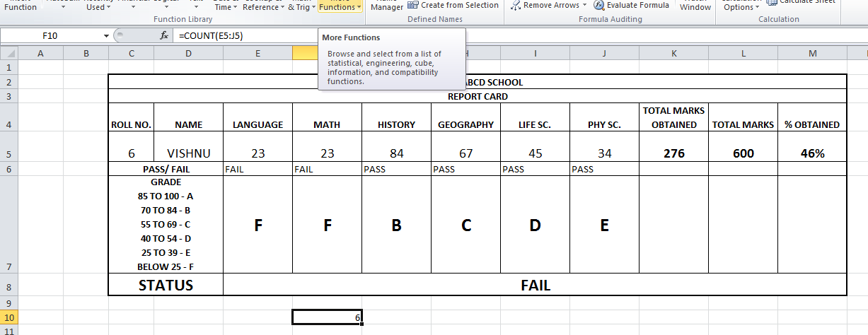
Task: Select the Phy Sc. marks cell showing 34
Action: [x=604, y=147]
